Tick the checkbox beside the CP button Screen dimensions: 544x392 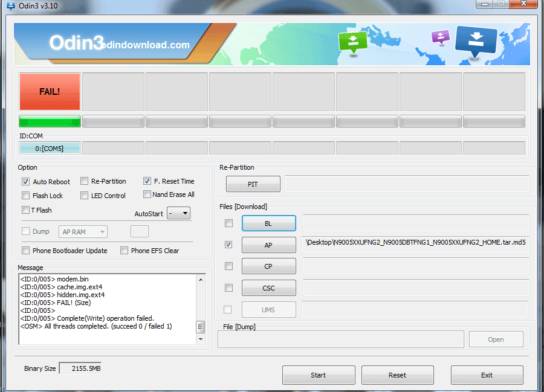tap(228, 266)
